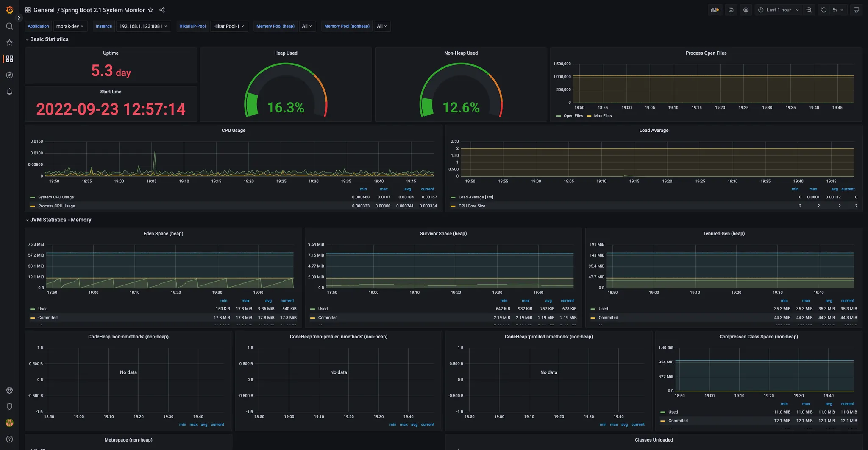This screenshot has width=868, height=450.
Task: Open the search dashboards icon in sidebar
Action: coord(9,26)
